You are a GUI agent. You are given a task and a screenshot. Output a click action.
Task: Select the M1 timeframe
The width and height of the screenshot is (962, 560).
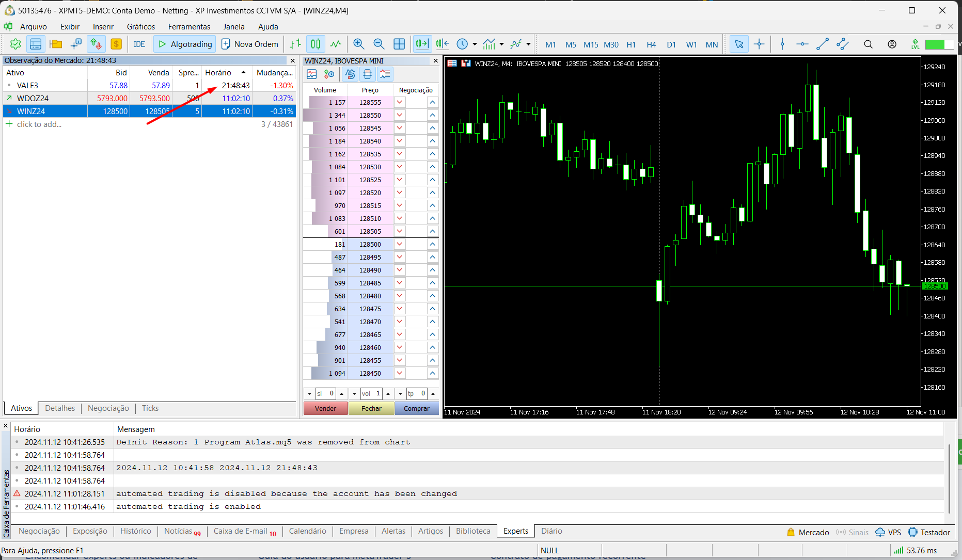[550, 45]
